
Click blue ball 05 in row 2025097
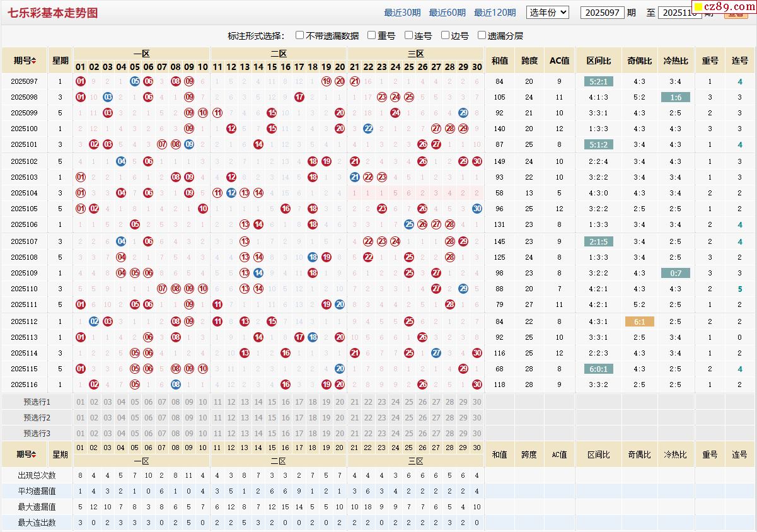pos(135,81)
